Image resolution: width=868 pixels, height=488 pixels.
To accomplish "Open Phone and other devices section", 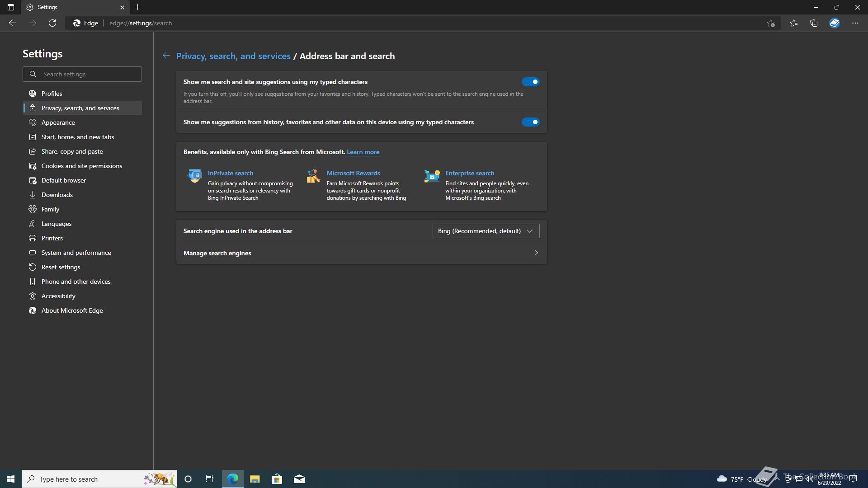I will [82, 282].
